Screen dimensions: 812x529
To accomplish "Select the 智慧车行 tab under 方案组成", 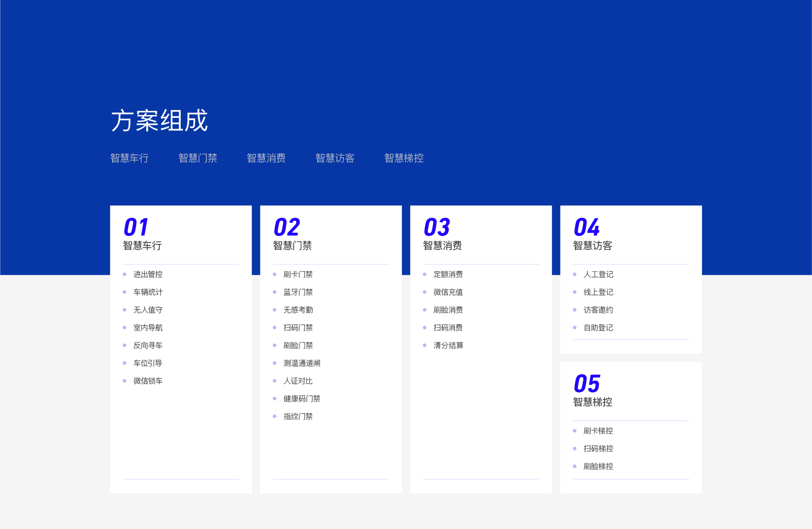I will point(129,158).
